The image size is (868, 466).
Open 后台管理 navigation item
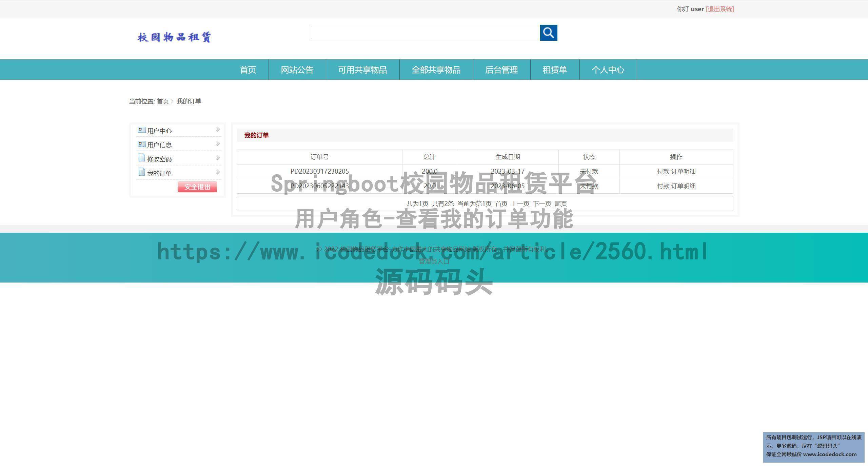tap(501, 70)
